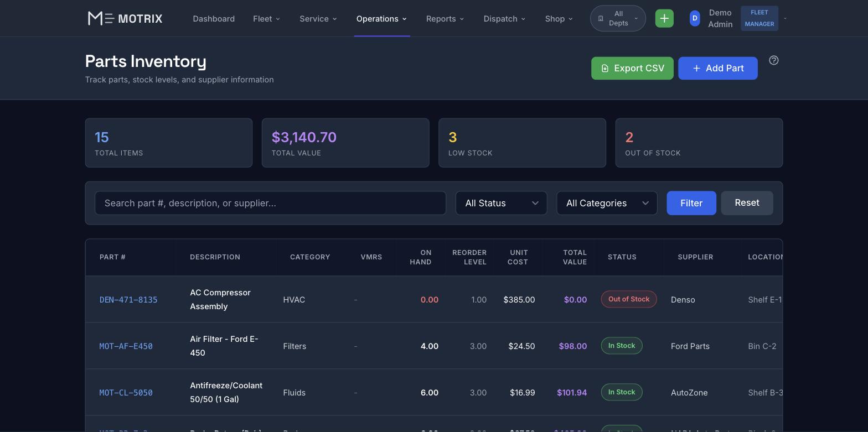Click the Denso supplier cell
868x432 pixels.
pyautogui.click(x=683, y=300)
